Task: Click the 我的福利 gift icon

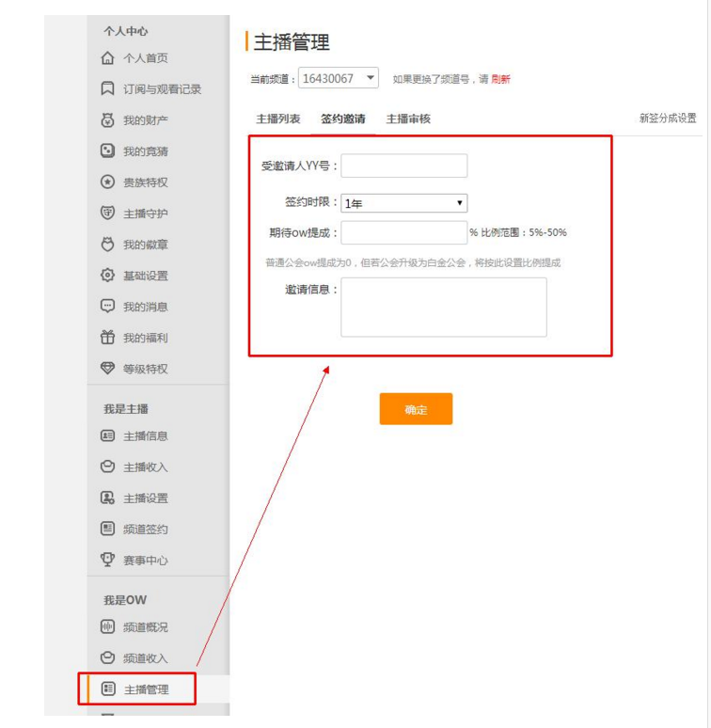Action: pyautogui.click(x=107, y=338)
